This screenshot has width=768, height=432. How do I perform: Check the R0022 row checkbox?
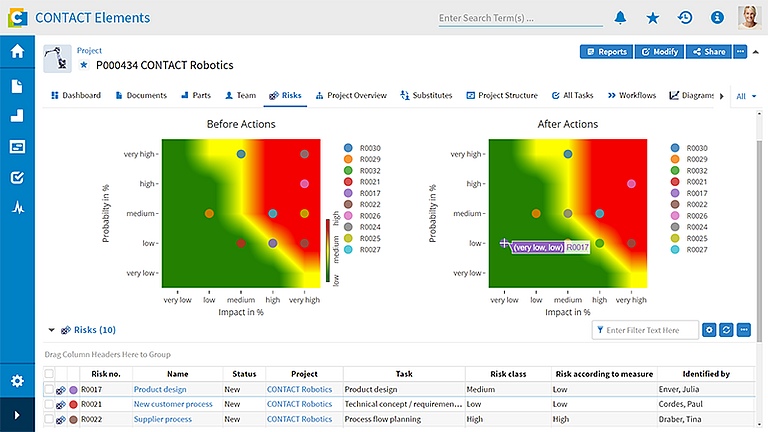49,419
